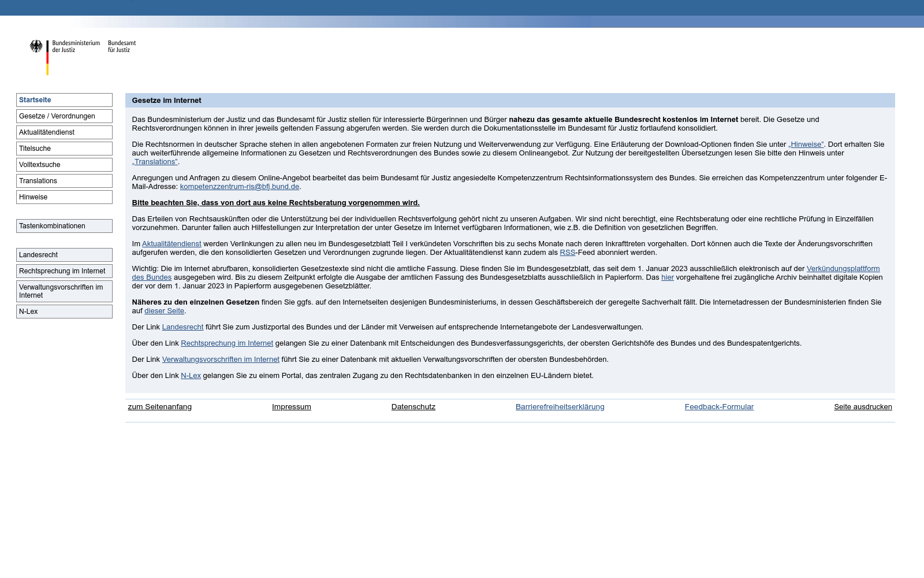This screenshot has width=924, height=578.
Task: Click the bold underlined Rechtsberatung notice
Action: pos(275,203)
